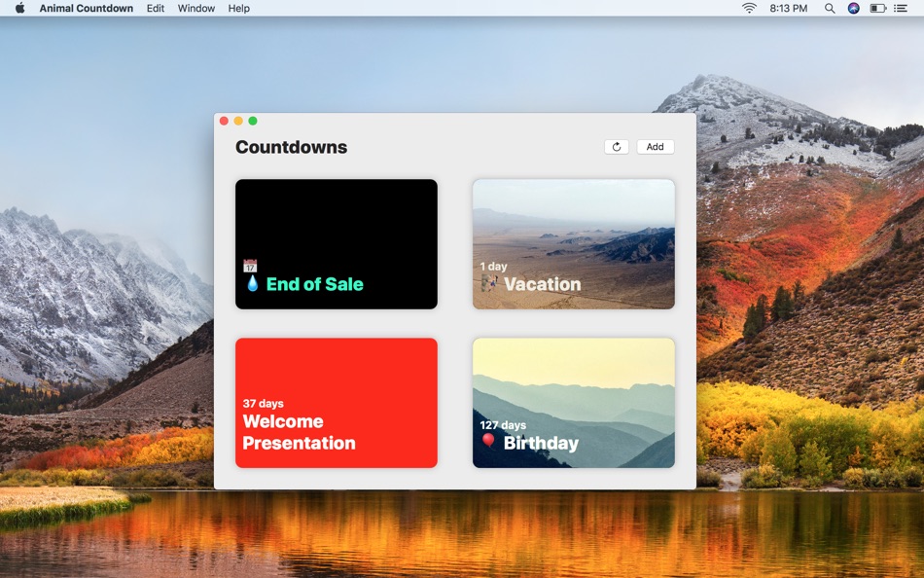Click the Countdowns heading
This screenshot has width=924, height=578.
(x=291, y=147)
